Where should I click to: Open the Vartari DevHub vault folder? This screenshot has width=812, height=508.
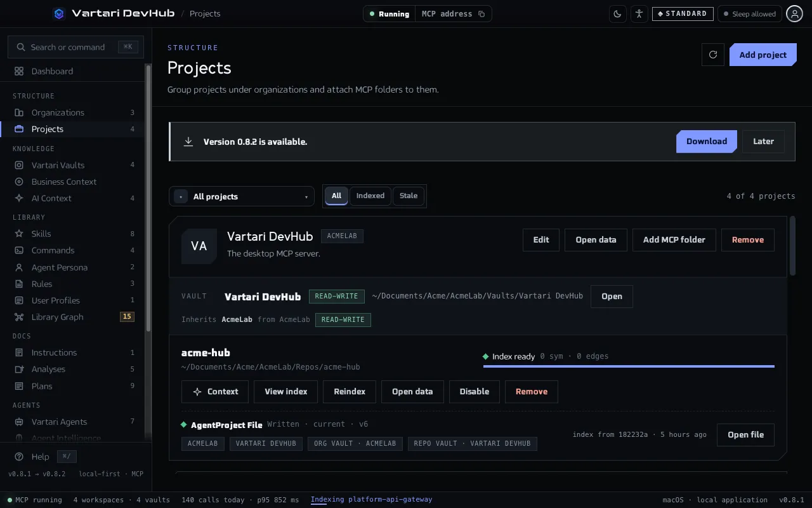point(612,297)
